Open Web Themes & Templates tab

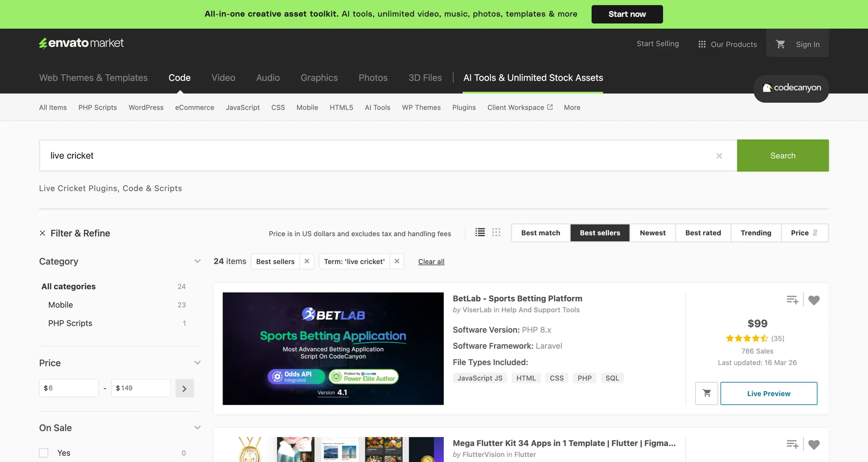(93, 78)
